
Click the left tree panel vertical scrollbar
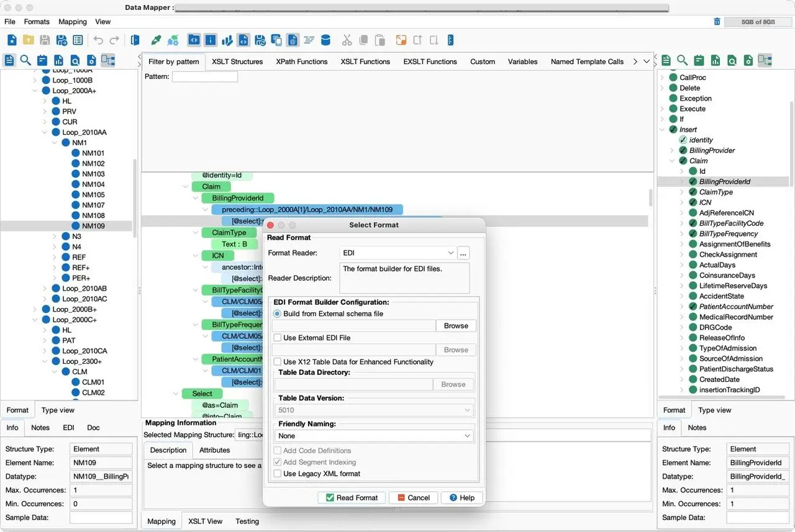[135, 199]
